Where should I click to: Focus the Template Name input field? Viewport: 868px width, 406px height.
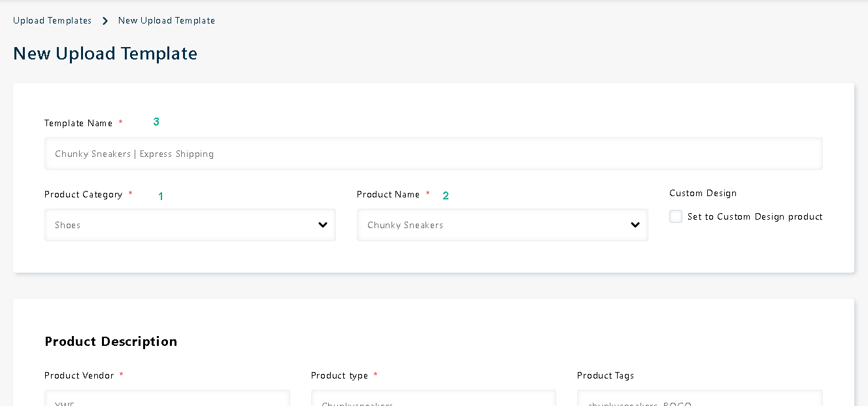tap(433, 154)
